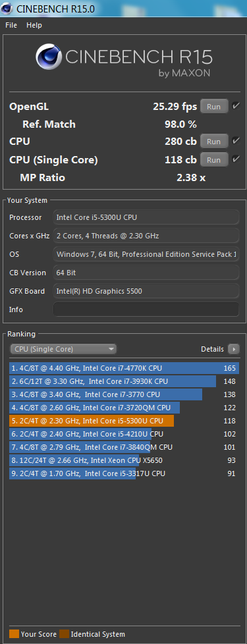This screenshot has height=644, width=247.
Task: Select ranking row 2 Intel Core i7-3930K
Action: point(124,381)
